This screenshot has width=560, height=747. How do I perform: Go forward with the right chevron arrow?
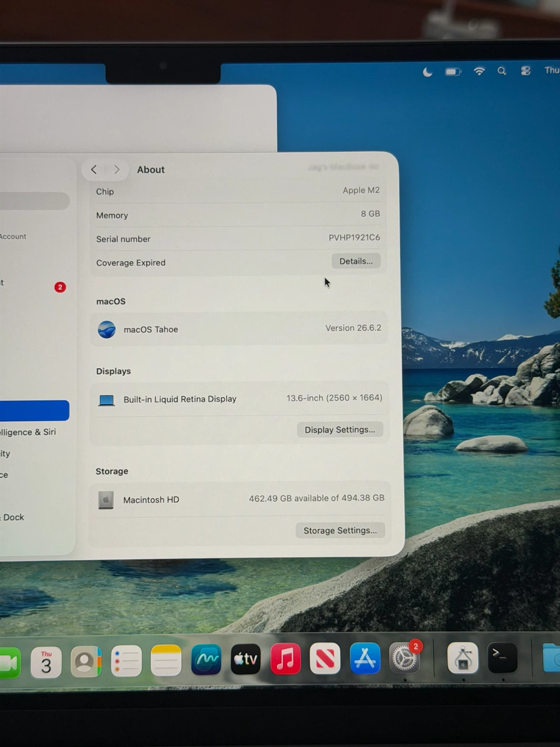(x=117, y=170)
